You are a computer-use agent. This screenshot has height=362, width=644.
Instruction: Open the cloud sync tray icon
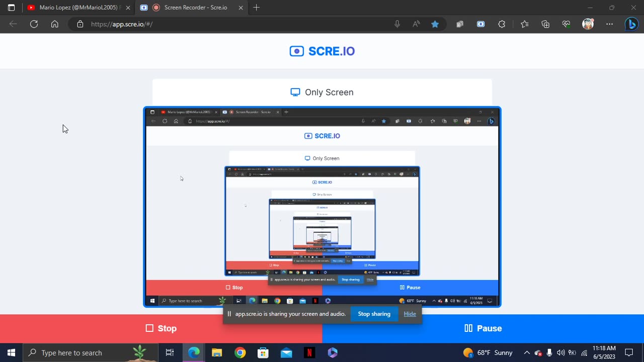[538, 352]
